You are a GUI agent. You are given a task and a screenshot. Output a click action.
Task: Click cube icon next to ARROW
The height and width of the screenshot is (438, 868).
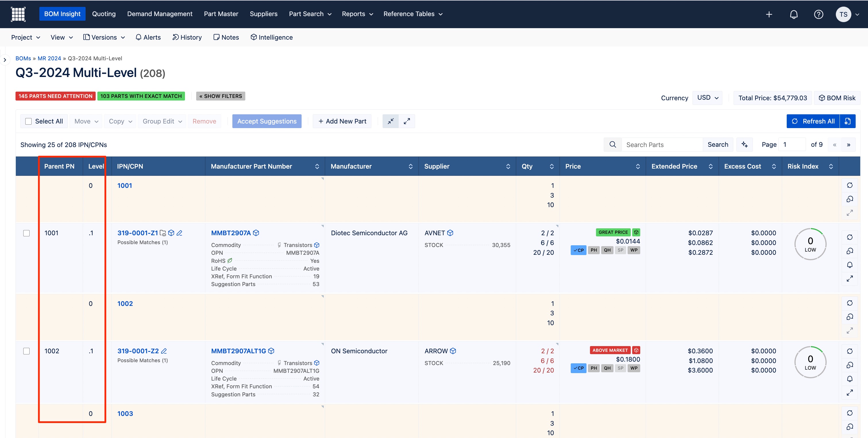click(x=453, y=351)
